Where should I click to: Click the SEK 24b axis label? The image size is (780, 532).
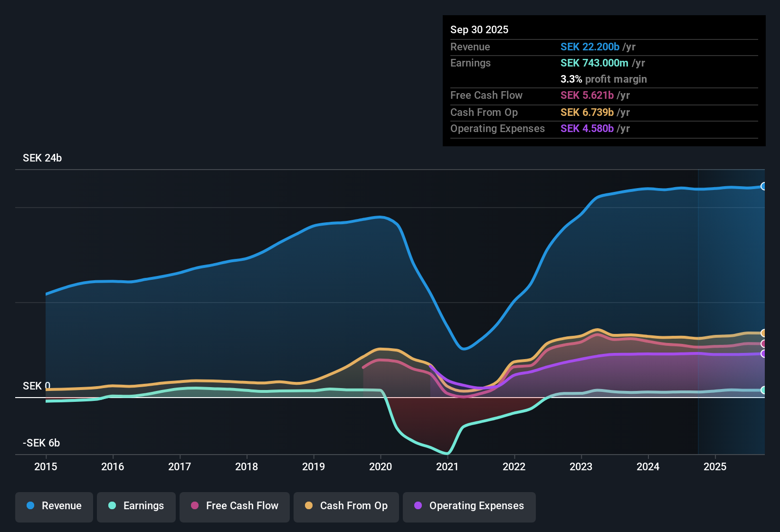(42, 158)
